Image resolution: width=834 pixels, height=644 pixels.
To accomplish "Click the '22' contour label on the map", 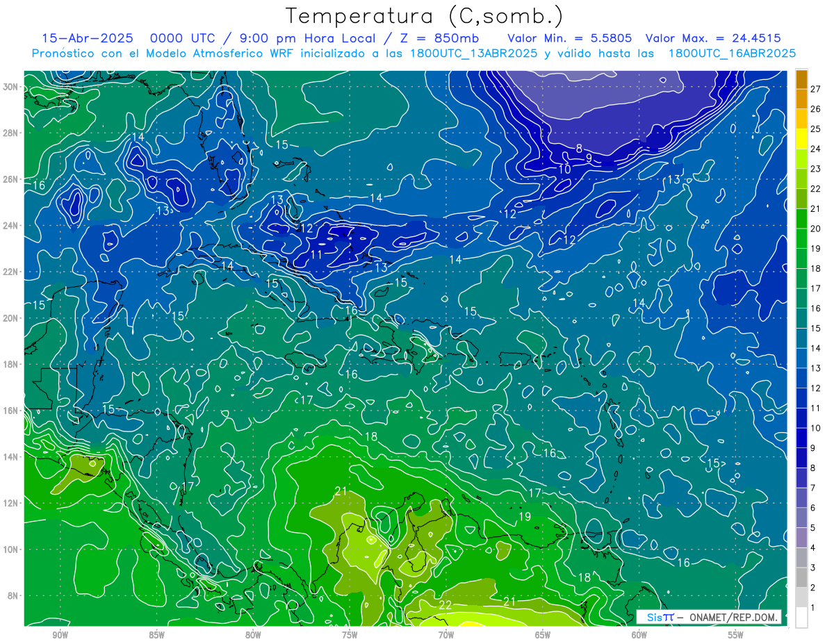I will (445, 605).
